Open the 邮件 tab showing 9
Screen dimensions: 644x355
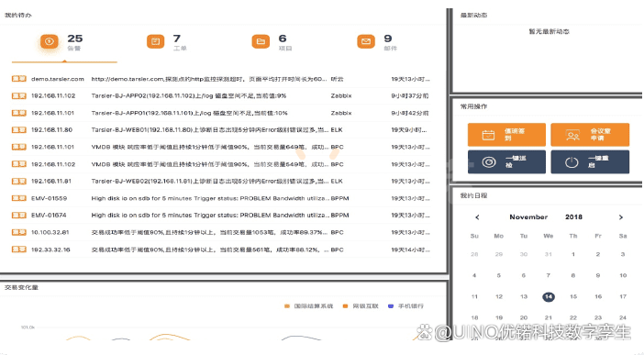pyautogui.click(x=377, y=42)
